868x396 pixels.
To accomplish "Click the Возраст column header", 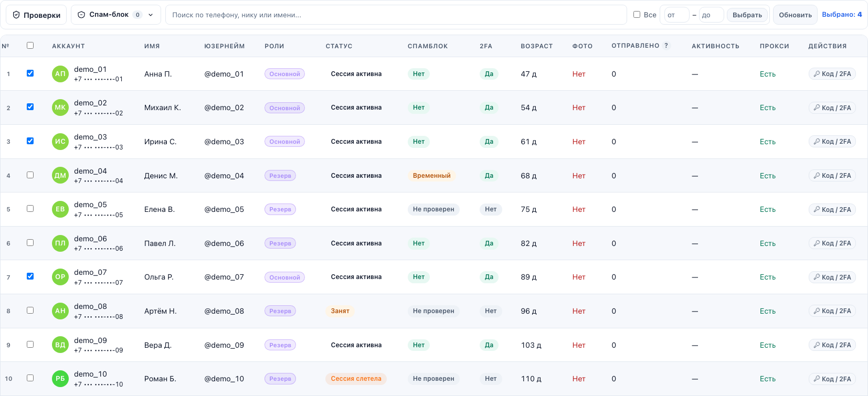I will (x=537, y=46).
